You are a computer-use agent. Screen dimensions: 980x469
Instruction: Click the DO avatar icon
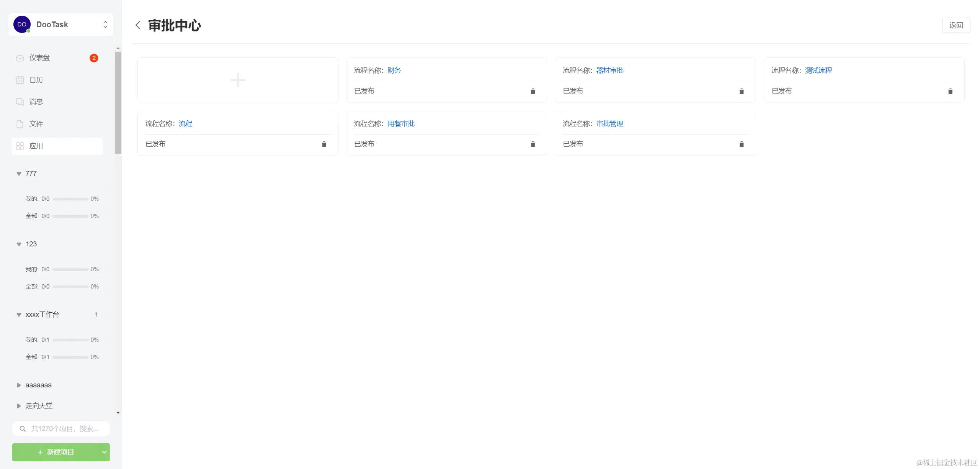(x=22, y=25)
